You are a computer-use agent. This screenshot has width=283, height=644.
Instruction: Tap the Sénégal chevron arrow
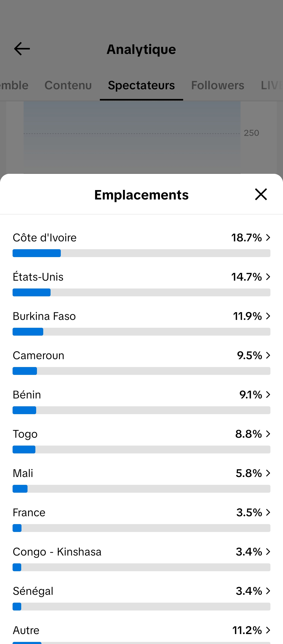(268, 591)
